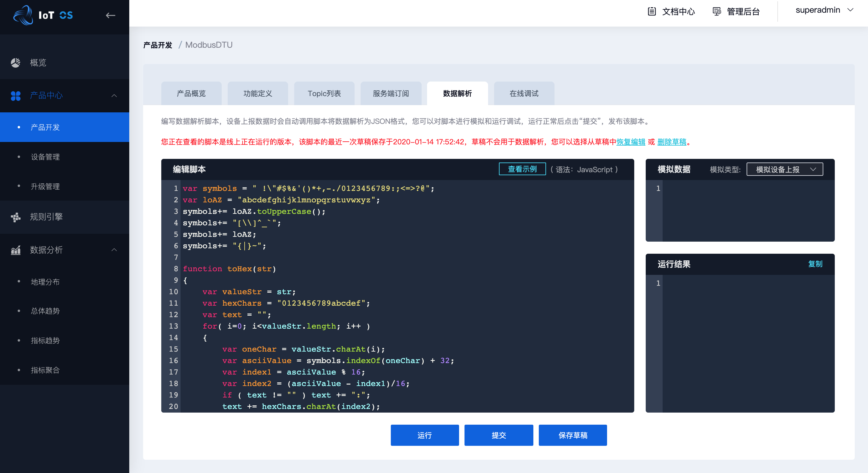The height and width of the screenshot is (473, 868).
Task: Collapse the 数据分析 menu chevron
Action: pos(114,250)
